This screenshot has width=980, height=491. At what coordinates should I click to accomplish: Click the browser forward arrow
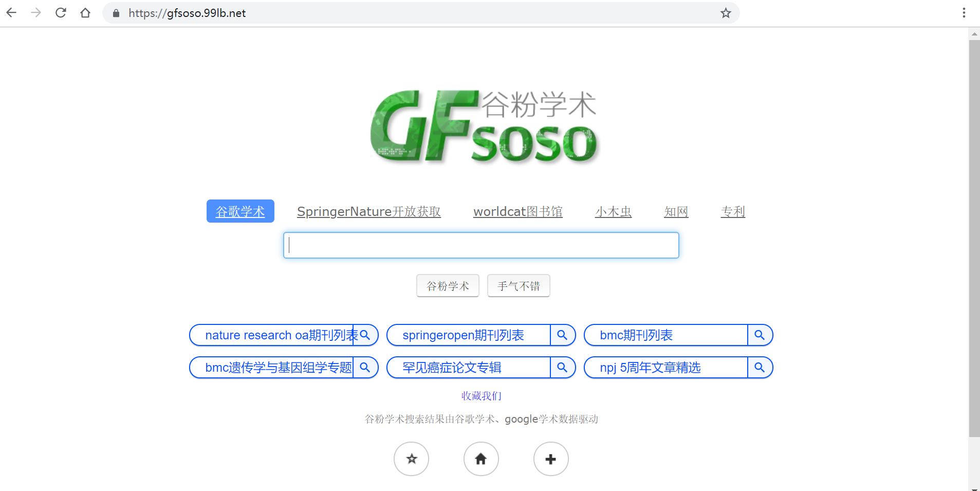point(36,13)
